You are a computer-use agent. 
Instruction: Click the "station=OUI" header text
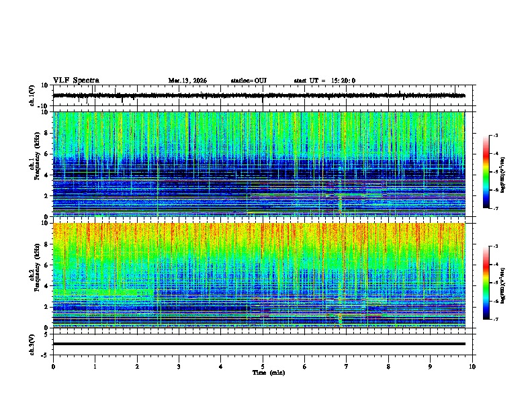(249, 81)
